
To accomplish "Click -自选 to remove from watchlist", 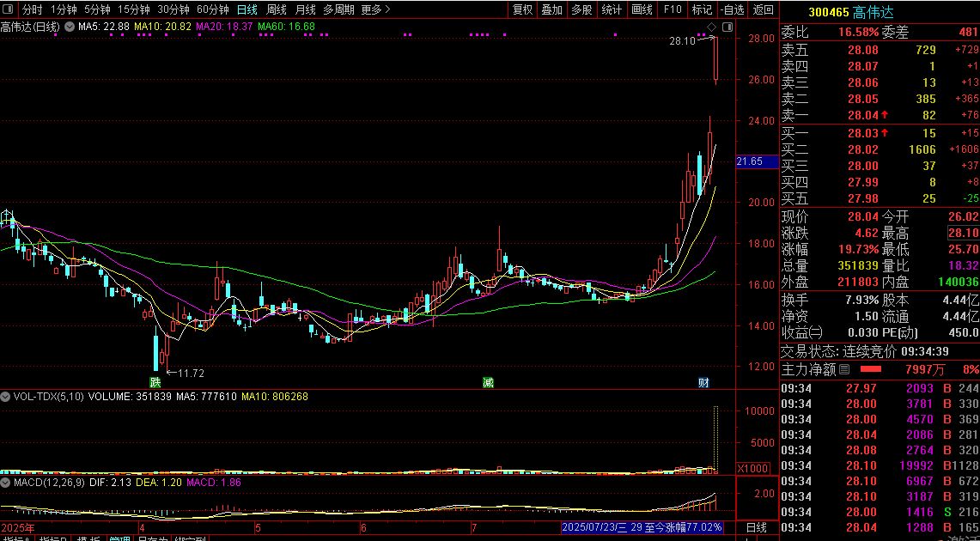I will tap(732, 9).
